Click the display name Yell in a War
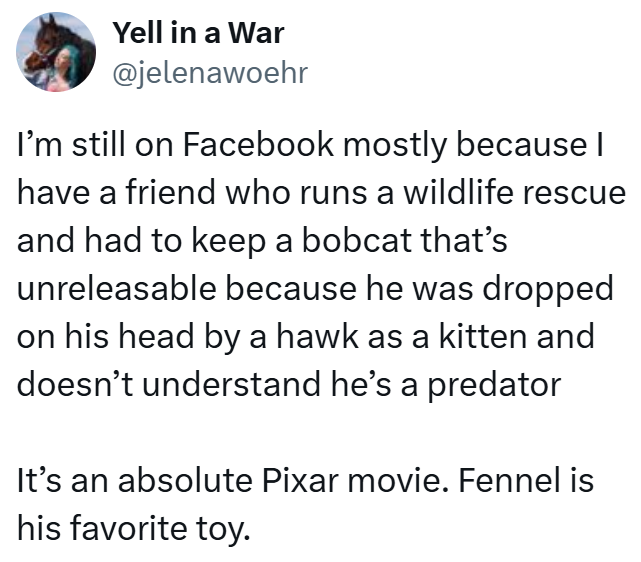 tap(198, 33)
